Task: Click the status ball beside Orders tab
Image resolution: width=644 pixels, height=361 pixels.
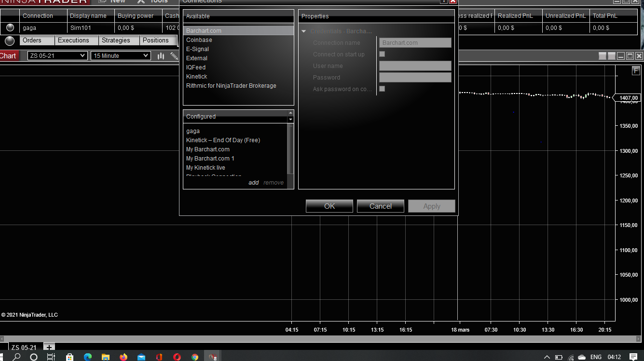Action: point(10,40)
